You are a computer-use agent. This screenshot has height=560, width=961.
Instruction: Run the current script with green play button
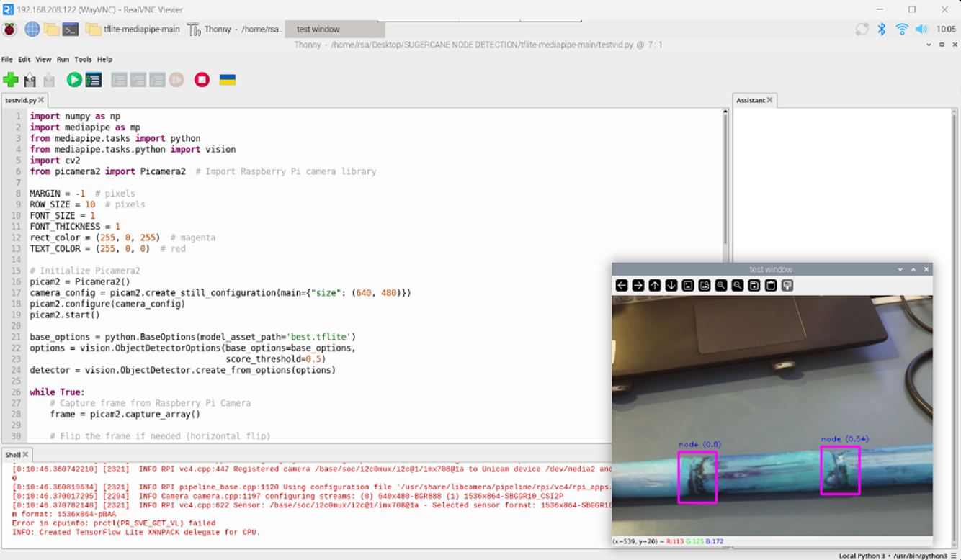click(x=74, y=80)
